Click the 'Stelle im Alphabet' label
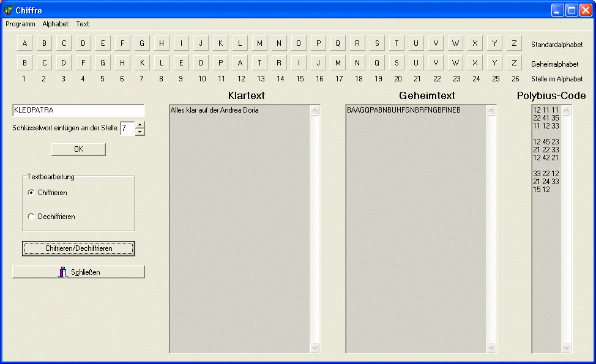Viewport: 596px width, 364px height. click(557, 79)
